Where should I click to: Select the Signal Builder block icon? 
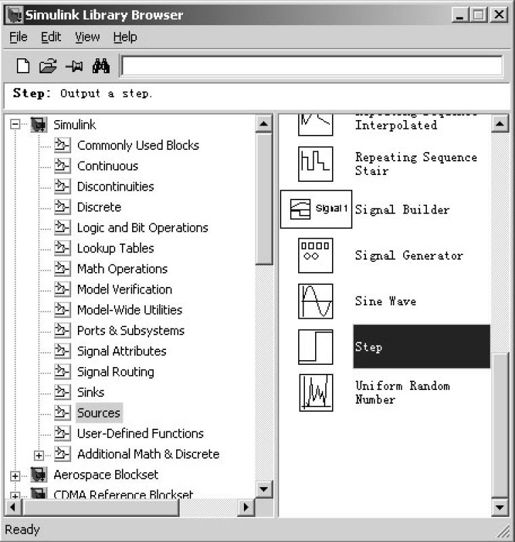point(316,209)
